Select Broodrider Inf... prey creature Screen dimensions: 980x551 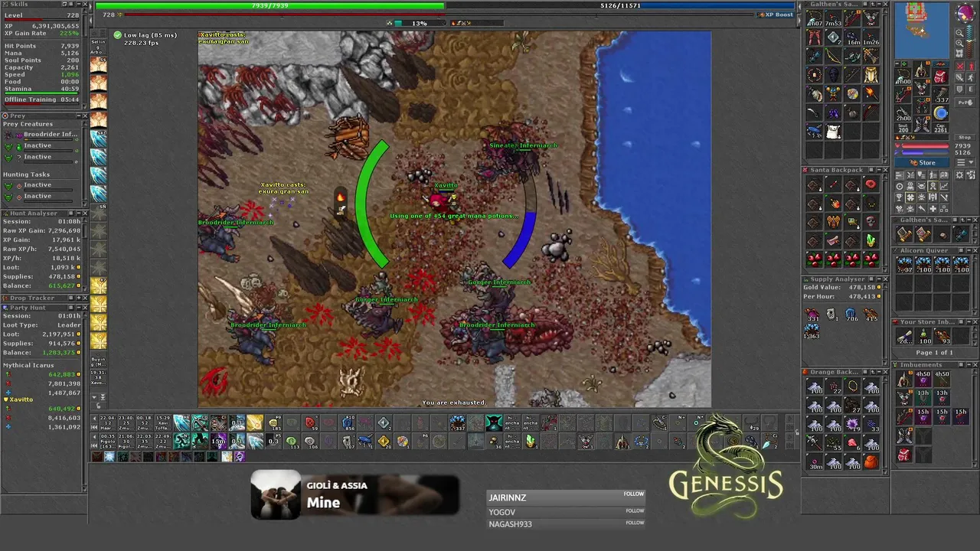point(51,134)
